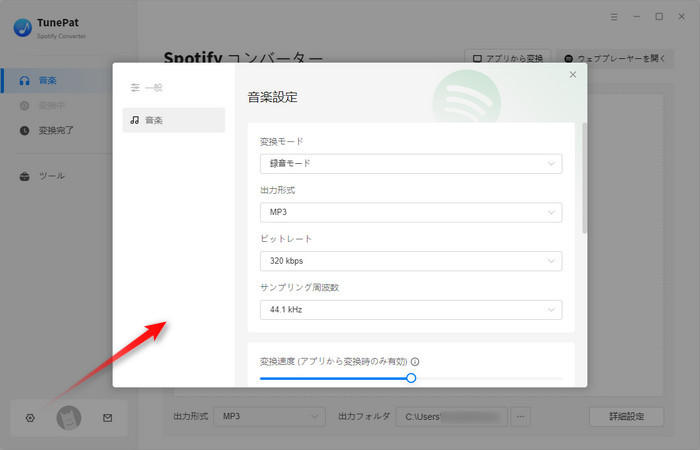Open the mail envelope icon
The height and width of the screenshot is (450, 700).
[x=107, y=418]
